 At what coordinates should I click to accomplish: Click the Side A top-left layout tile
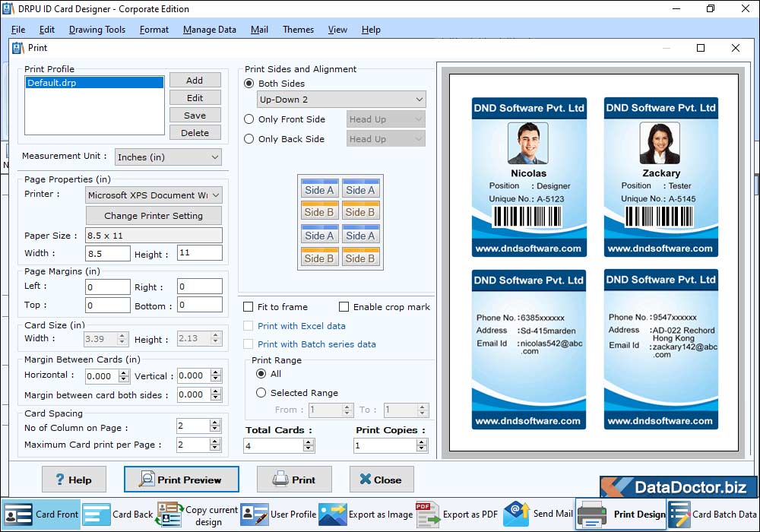[x=319, y=188]
